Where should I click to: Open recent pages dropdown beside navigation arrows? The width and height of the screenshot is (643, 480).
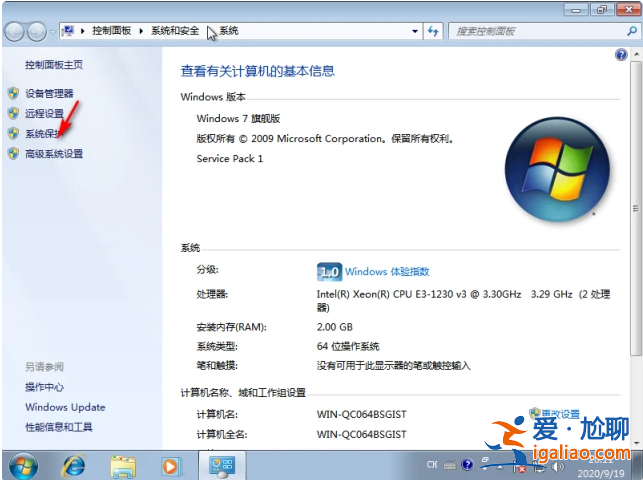point(52,32)
